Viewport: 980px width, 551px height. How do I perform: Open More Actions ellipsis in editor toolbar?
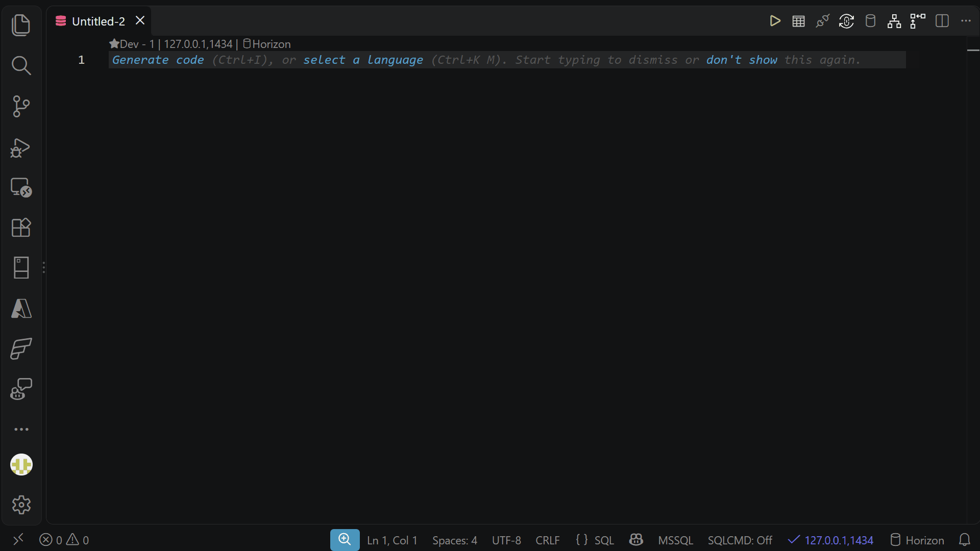click(966, 21)
